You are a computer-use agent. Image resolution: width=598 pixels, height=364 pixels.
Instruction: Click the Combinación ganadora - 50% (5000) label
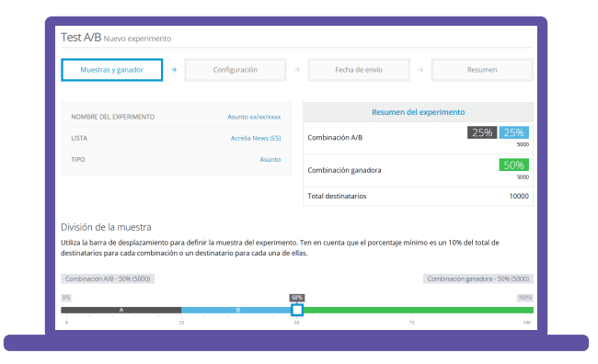click(x=477, y=279)
